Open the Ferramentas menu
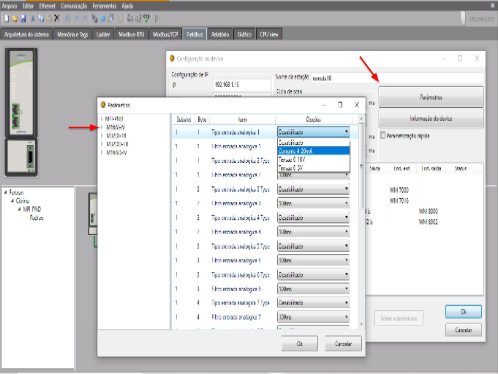 (104, 6)
